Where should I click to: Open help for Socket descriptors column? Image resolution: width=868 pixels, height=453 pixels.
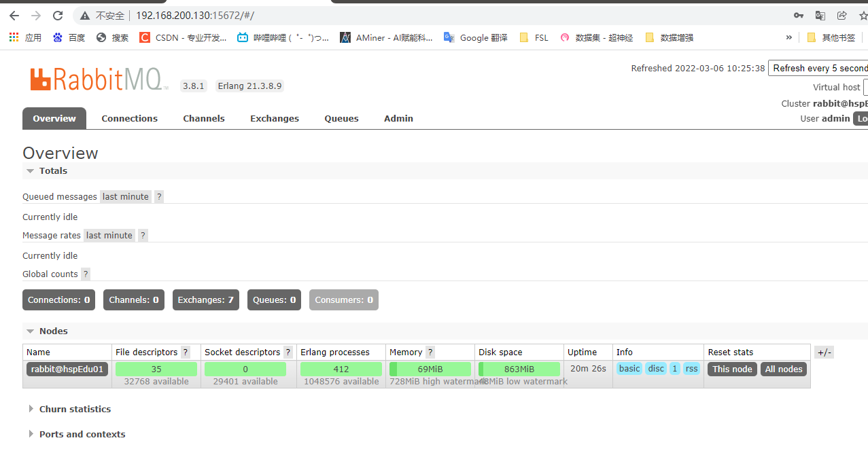(x=288, y=352)
